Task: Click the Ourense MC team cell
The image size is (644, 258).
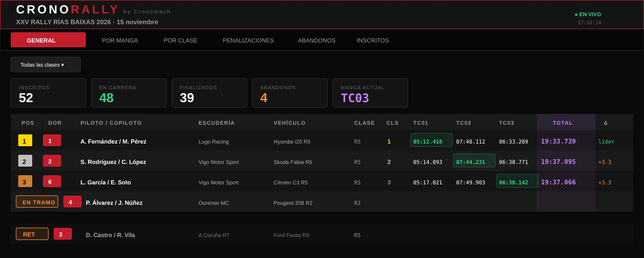Action: (x=214, y=203)
